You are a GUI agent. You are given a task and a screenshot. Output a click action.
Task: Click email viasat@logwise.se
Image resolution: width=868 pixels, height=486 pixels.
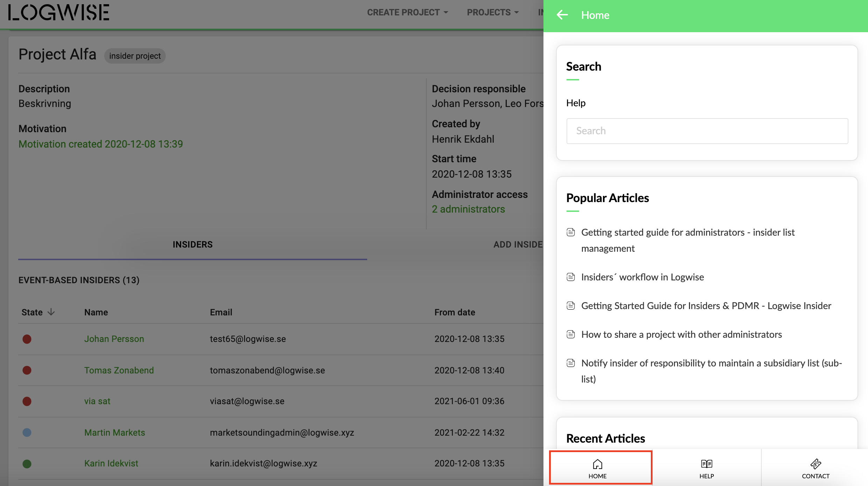pyautogui.click(x=247, y=401)
